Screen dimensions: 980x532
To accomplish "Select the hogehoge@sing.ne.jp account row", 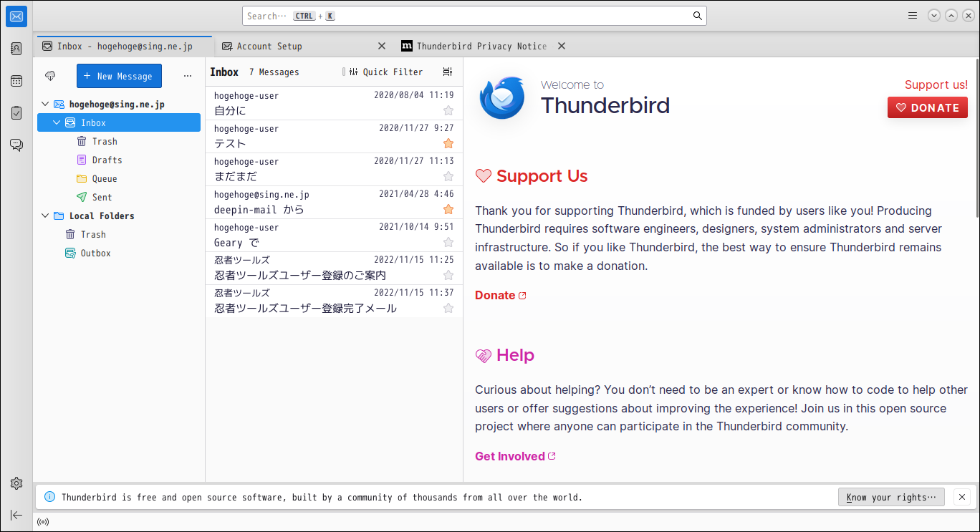I will pyautogui.click(x=119, y=105).
